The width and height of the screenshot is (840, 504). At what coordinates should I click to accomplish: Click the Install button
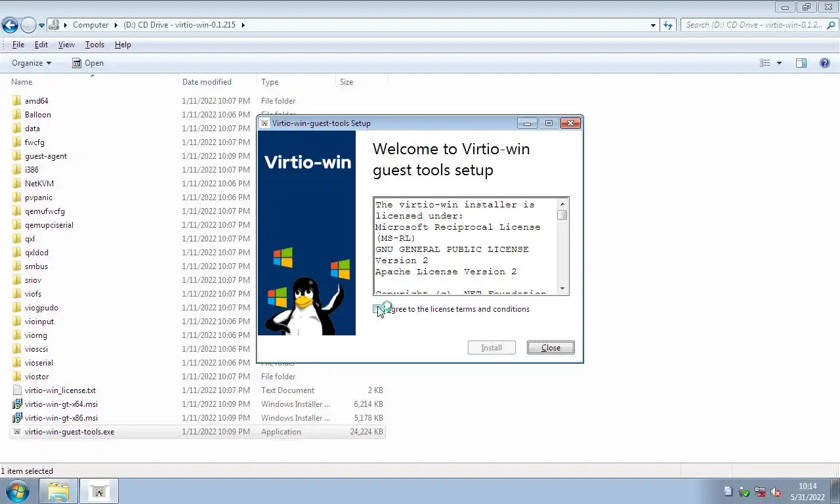click(492, 348)
